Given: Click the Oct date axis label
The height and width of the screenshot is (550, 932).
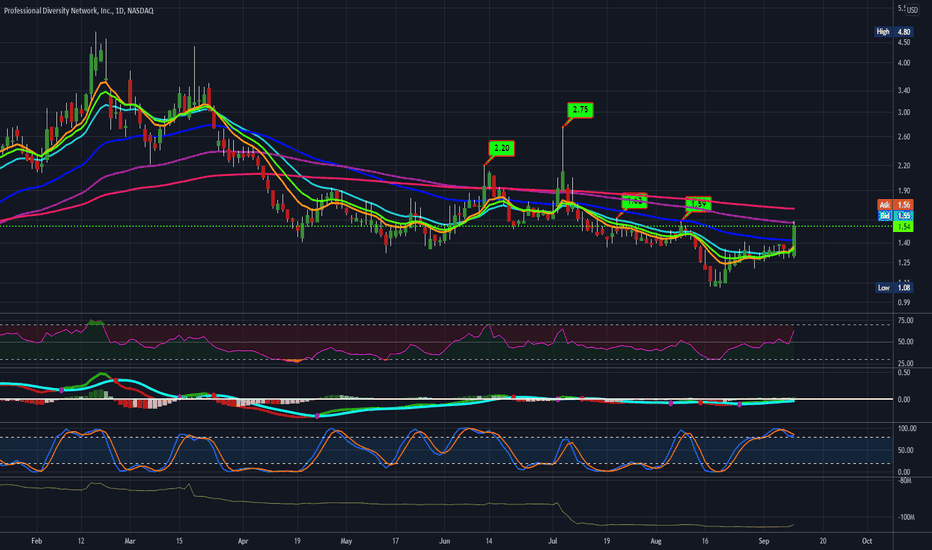Looking at the screenshot, I should tap(867, 541).
